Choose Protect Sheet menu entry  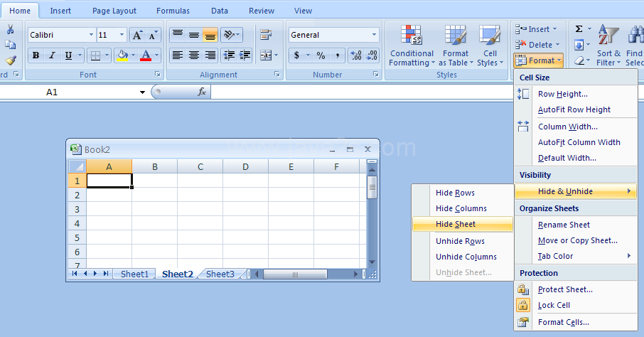[576, 290]
